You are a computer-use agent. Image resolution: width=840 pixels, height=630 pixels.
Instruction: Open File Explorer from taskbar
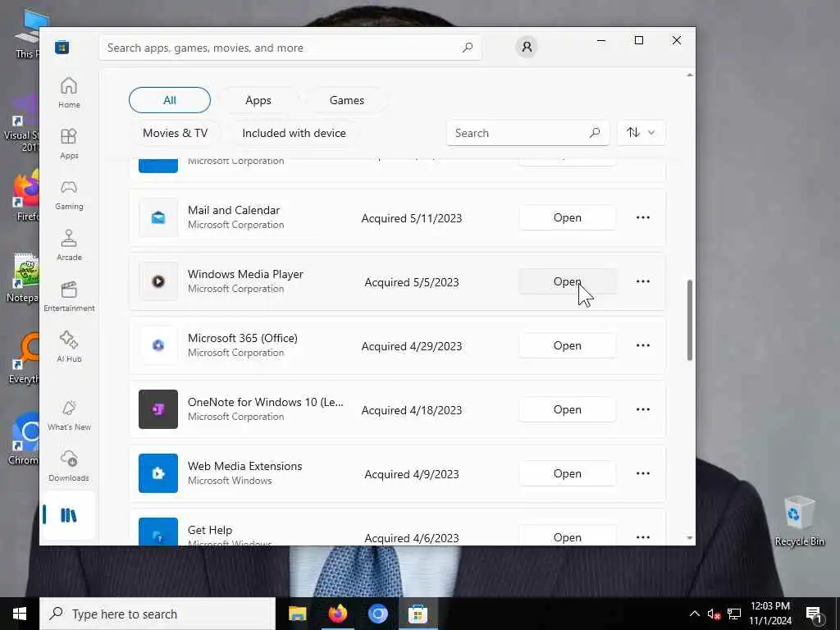[x=297, y=614]
